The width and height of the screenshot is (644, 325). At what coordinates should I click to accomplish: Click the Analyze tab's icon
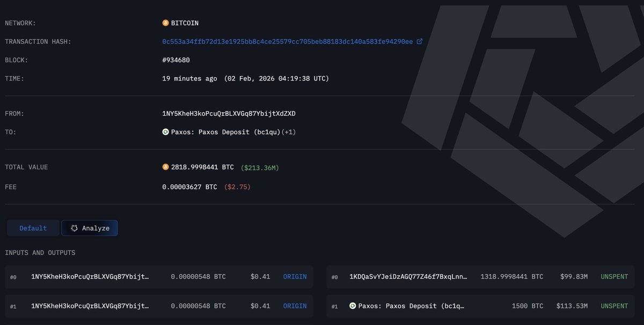coord(74,228)
